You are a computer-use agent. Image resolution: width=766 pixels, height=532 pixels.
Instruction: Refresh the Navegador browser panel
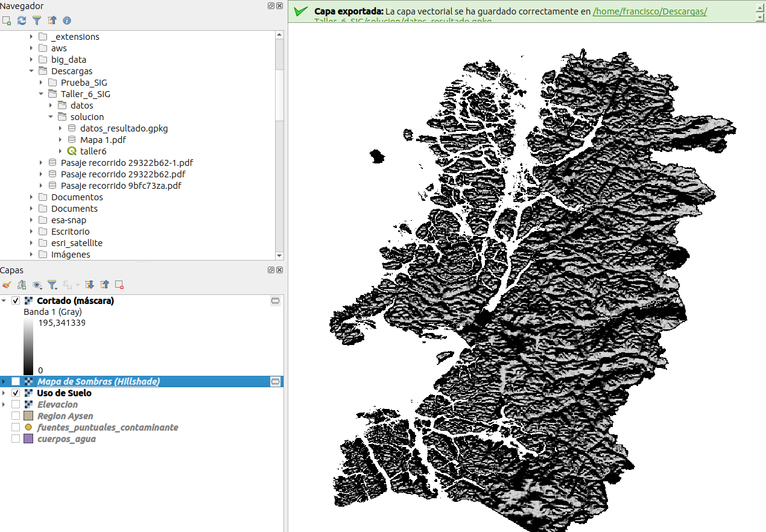(x=22, y=21)
